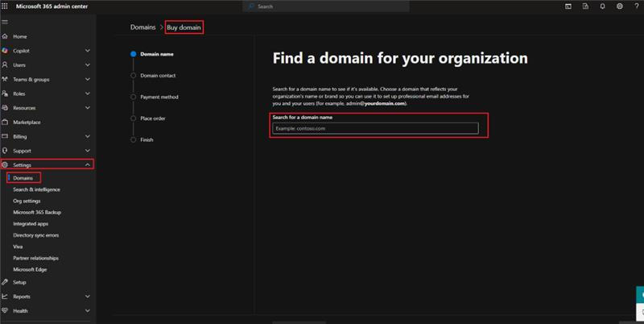Image resolution: width=644 pixels, height=324 pixels.
Task: Click the Billing card icon
Action: [5, 136]
